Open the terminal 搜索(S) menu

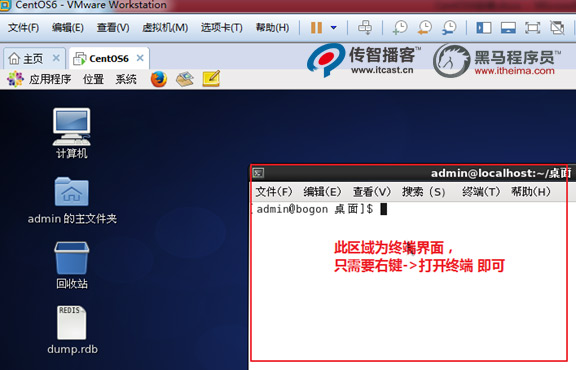424,192
